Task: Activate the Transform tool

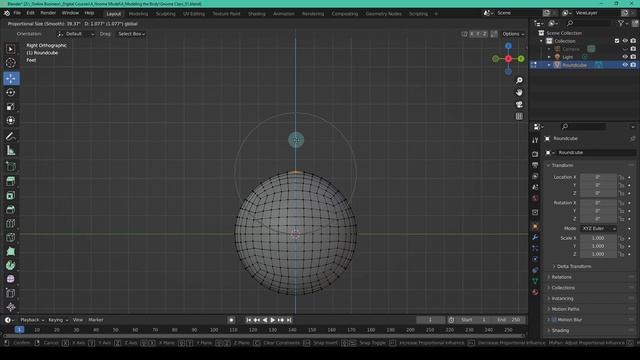Action: tap(11, 120)
